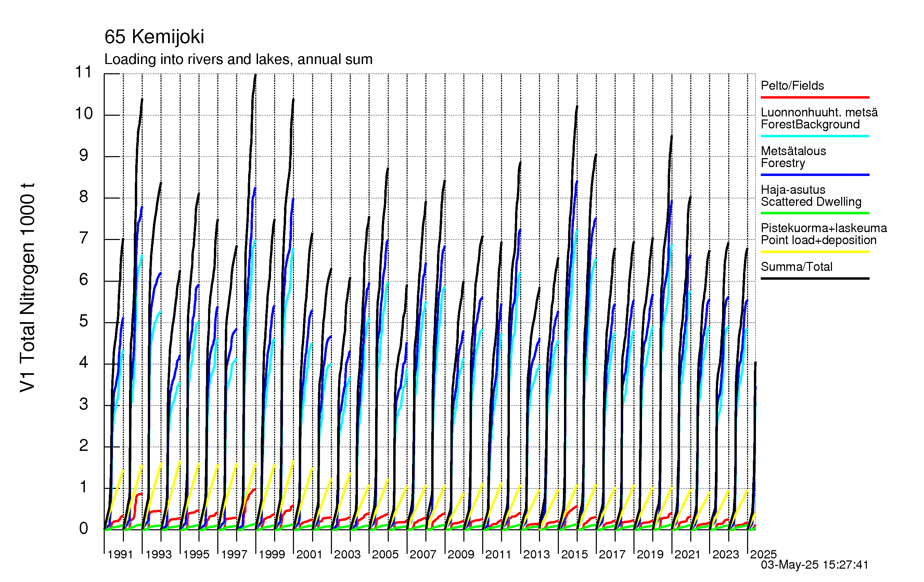
Task: Click the x-axis year 1995
Action: tap(196, 554)
